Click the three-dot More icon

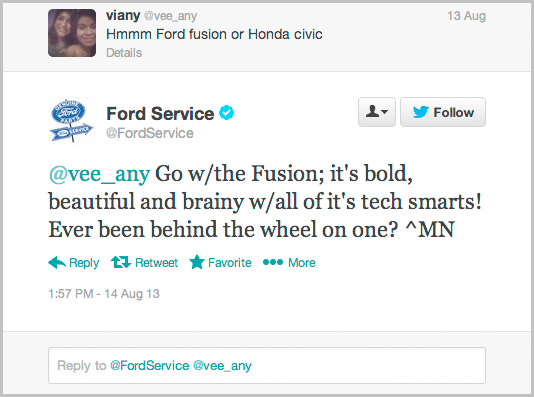tap(273, 262)
